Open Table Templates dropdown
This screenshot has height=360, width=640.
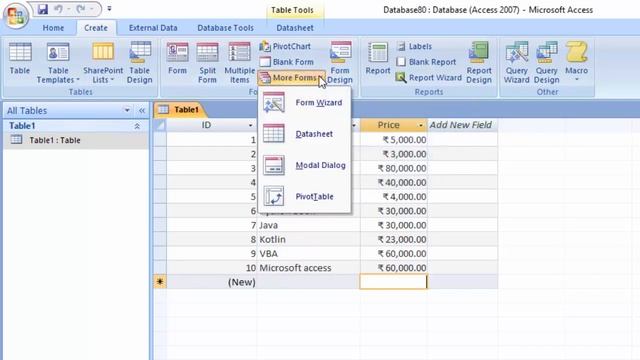[58, 63]
